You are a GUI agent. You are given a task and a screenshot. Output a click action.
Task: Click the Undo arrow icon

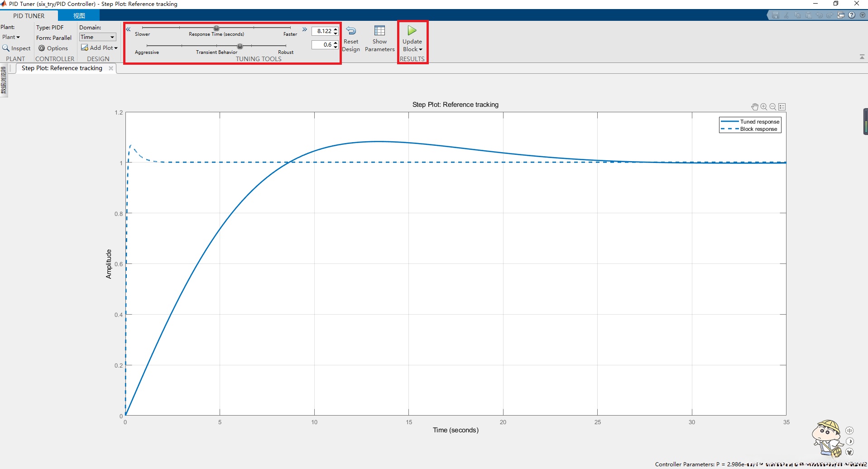click(x=819, y=15)
